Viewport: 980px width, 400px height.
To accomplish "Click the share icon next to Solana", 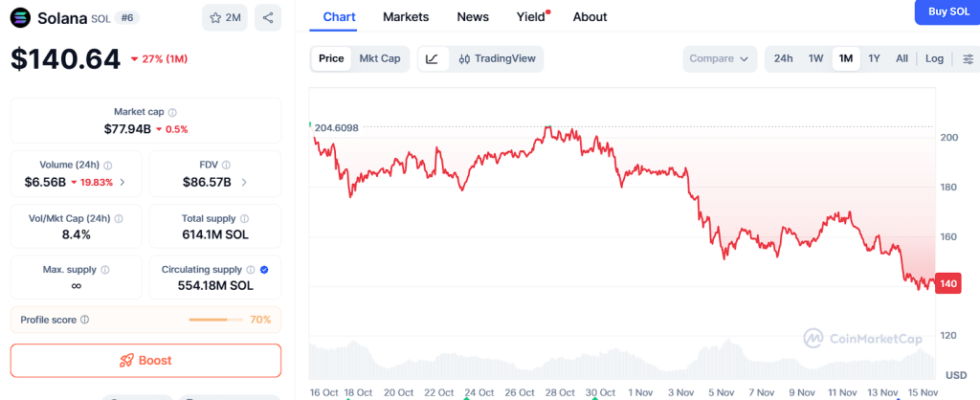I will pos(268,17).
